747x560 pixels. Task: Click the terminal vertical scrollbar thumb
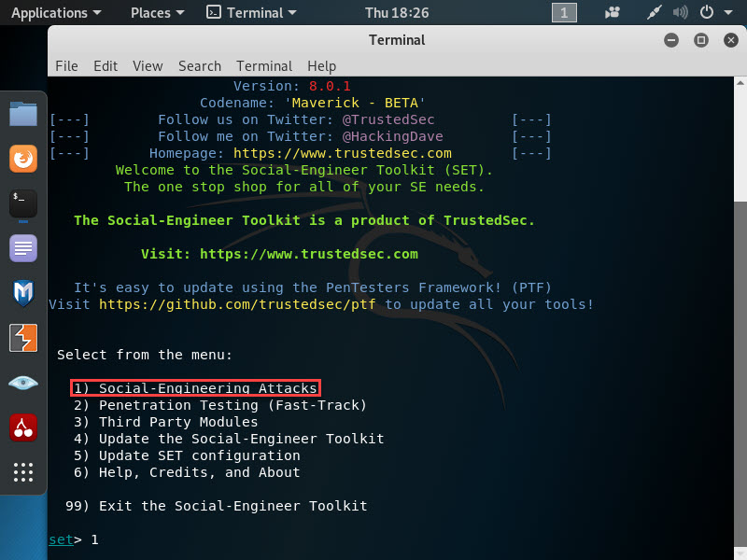740,376
